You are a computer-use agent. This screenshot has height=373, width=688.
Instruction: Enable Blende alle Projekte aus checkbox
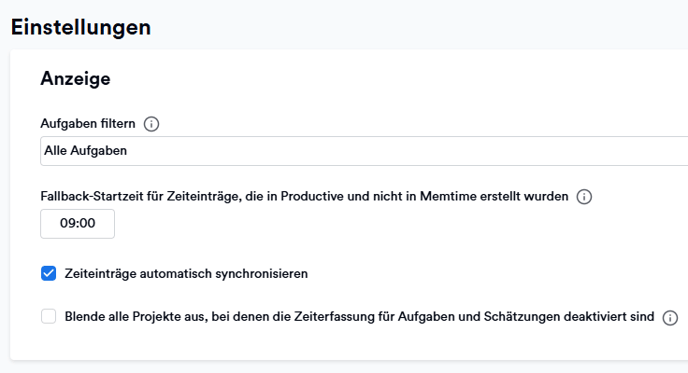(49, 316)
